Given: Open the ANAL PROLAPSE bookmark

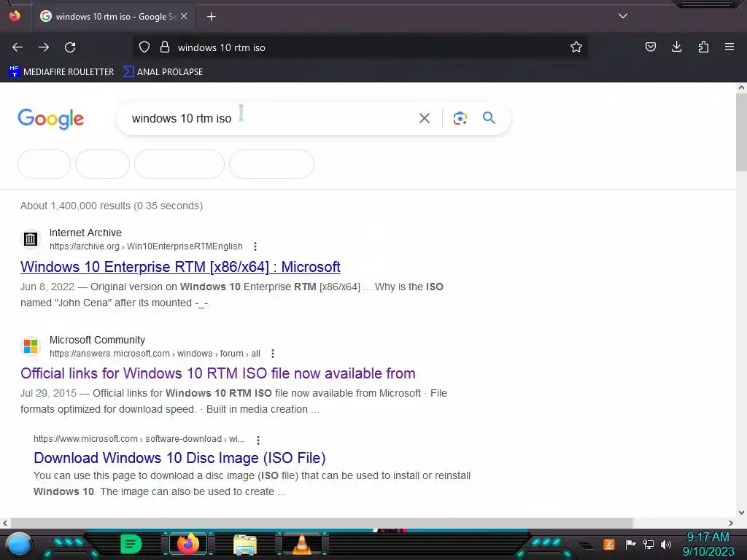Looking at the screenshot, I should point(163,72).
